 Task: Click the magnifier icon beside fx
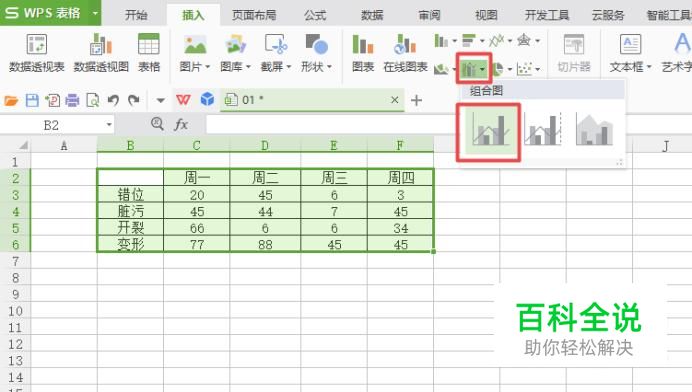[x=157, y=124]
